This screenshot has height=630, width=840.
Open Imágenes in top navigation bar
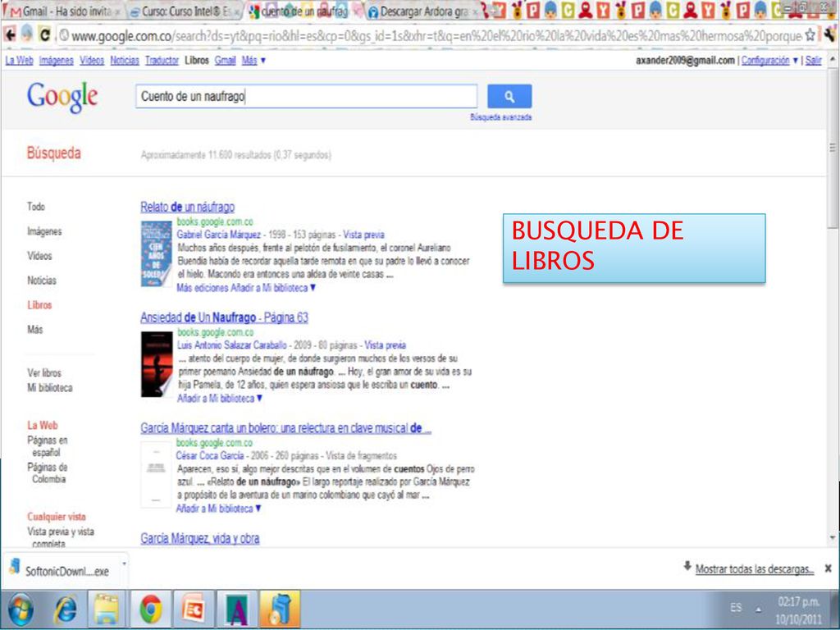(57, 61)
